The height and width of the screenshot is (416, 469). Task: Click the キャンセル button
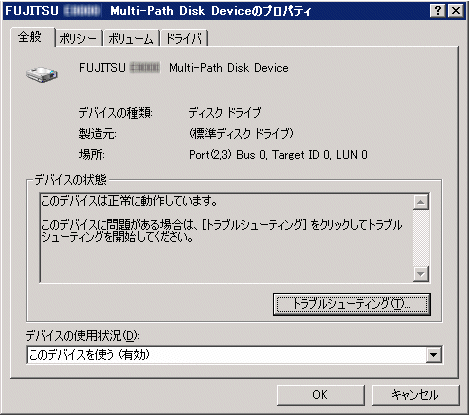click(x=415, y=395)
